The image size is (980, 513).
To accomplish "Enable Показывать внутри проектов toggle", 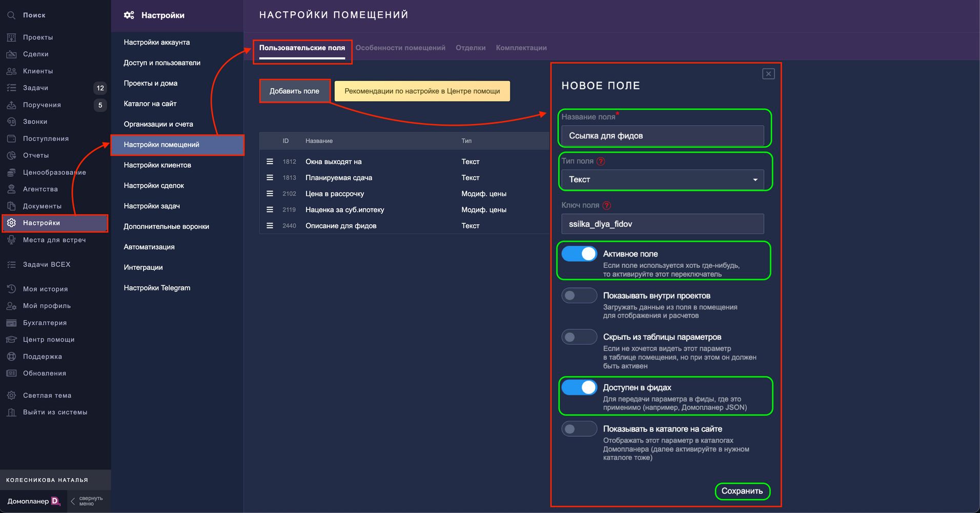I will pos(579,295).
